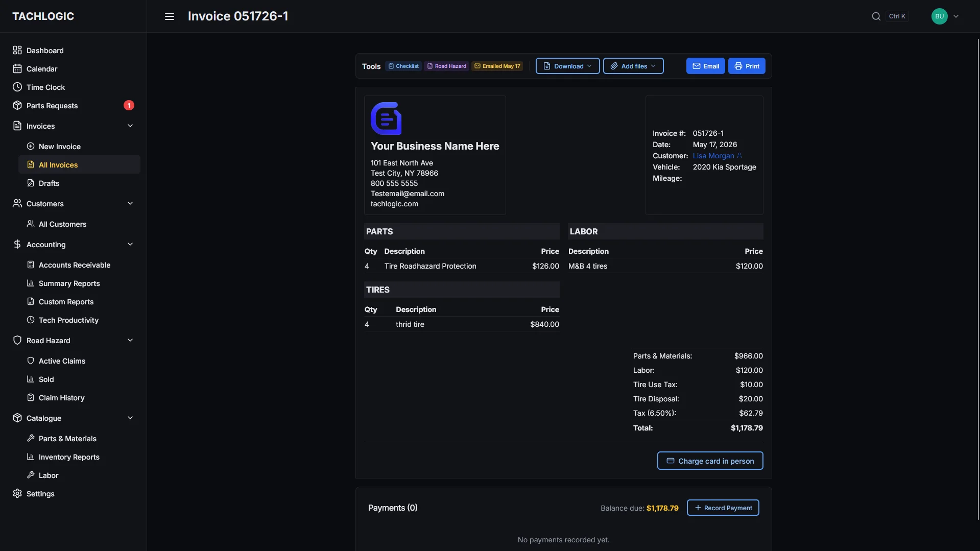
Task: Click the Parts Requests box icon
Action: point(17,105)
